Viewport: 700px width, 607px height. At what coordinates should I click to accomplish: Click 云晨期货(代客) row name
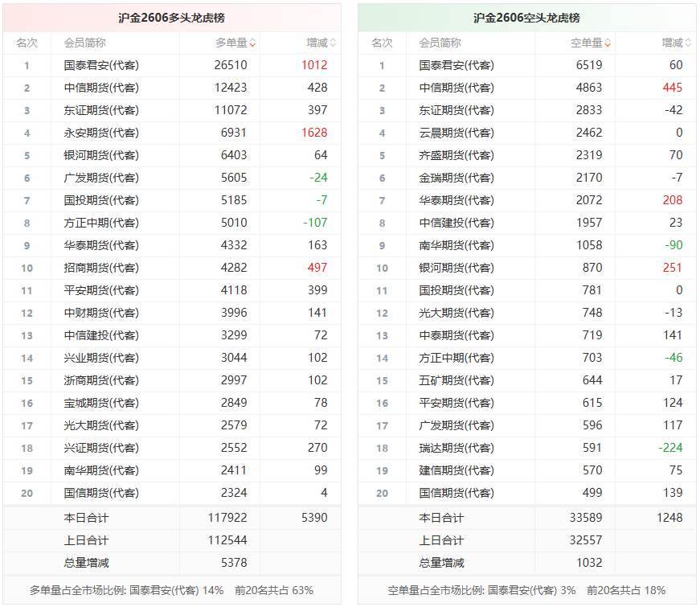[x=456, y=133]
